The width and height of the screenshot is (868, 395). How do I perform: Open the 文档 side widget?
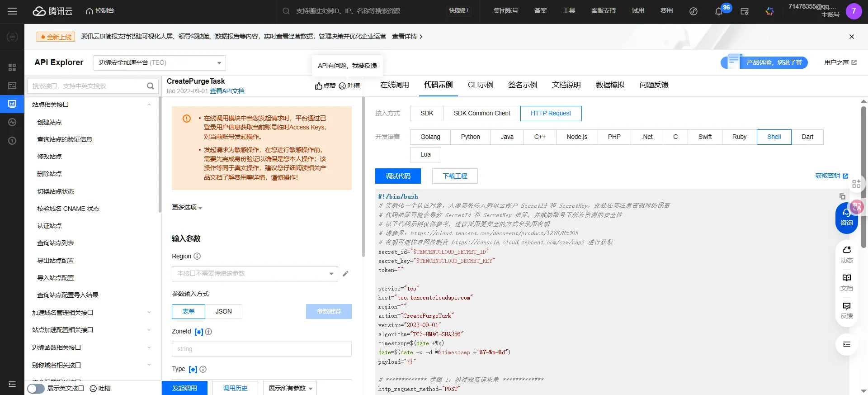tap(847, 282)
